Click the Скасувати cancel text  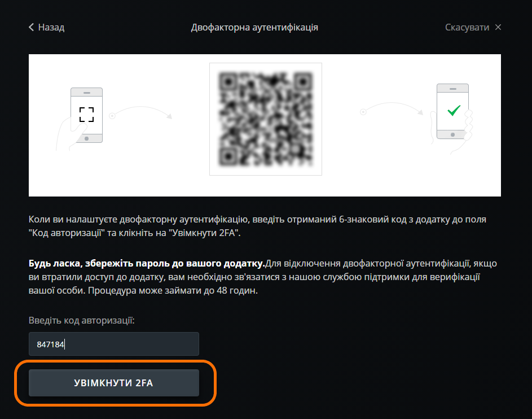(467, 27)
